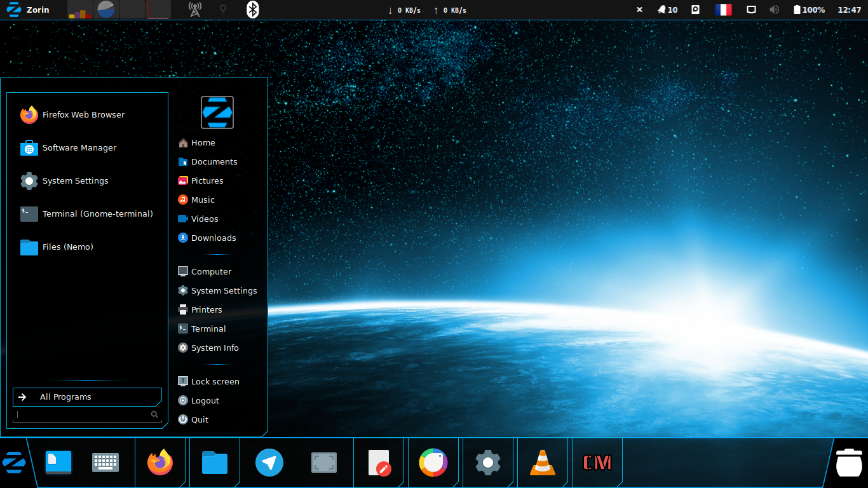Open the text editor on the taskbar
The height and width of the screenshot is (488, 868).
point(379,463)
